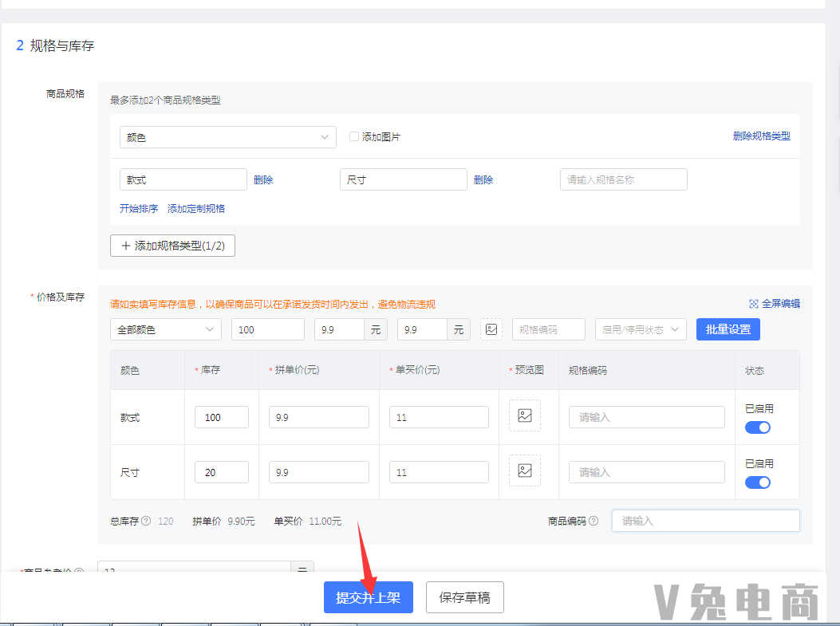Image resolution: width=840 pixels, height=626 pixels.
Task: Open the 全部颜色 dropdown
Action: click(165, 329)
